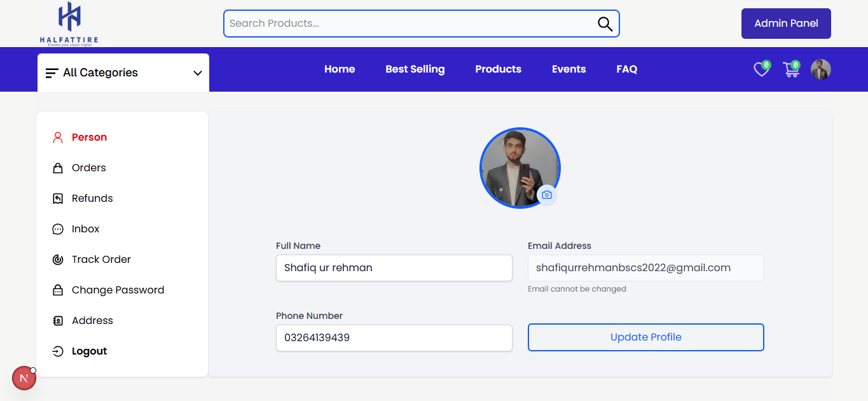
Task: Click into the Search Products box
Action: click(x=407, y=24)
